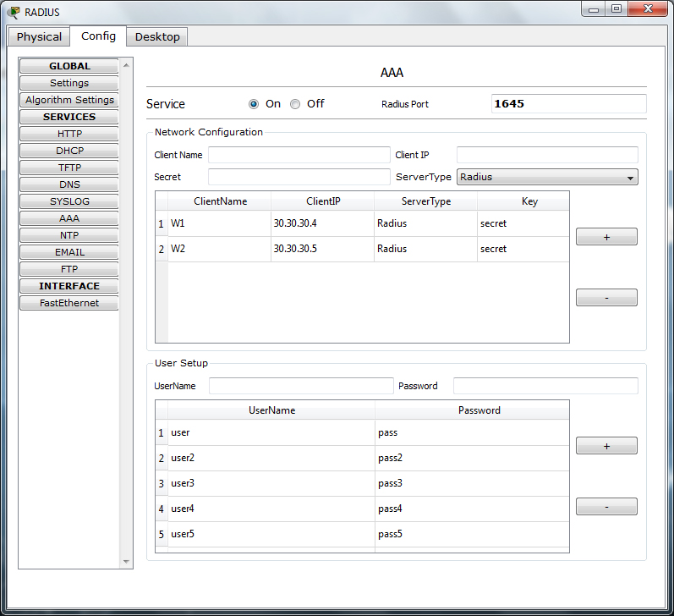Click the Password column header in the users table
This screenshot has height=616, width=674.
(473, 410)
